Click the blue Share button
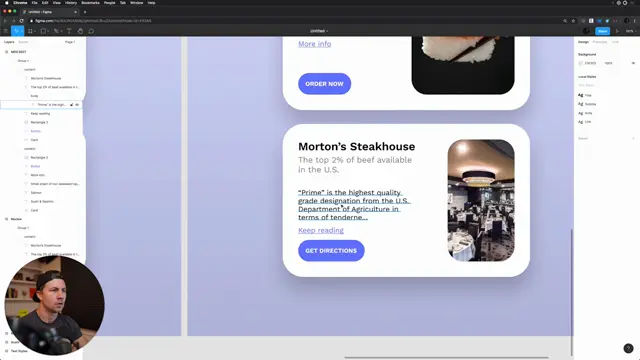 (x=602, y=31)
